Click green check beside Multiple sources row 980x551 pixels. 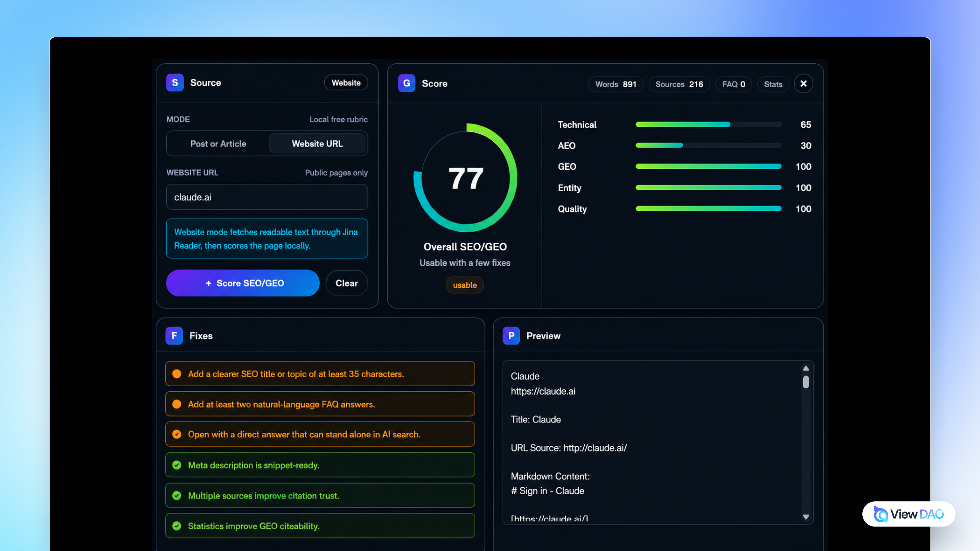point(176,496)
